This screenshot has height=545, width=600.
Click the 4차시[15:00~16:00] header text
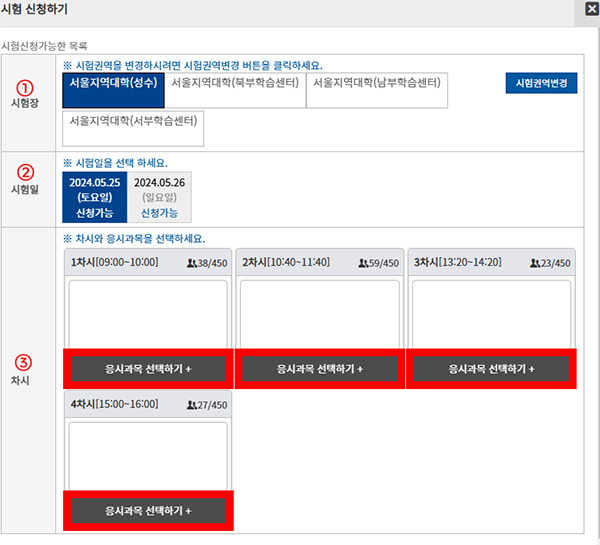point(114,404)
